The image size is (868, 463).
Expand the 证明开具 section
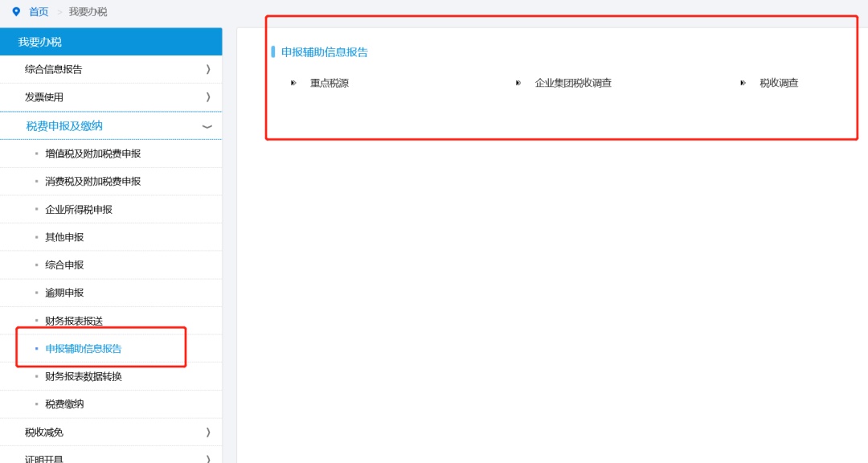click(x=112, y=458)
